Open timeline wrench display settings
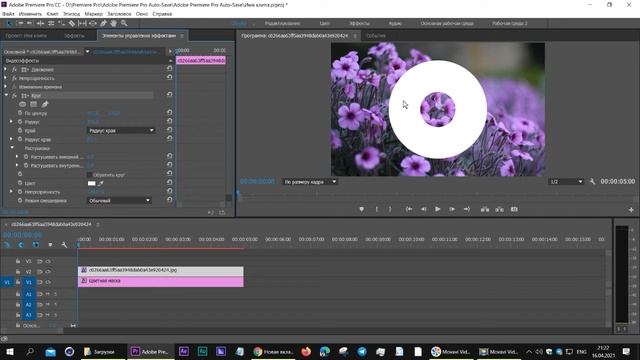Viewport: 640px width, 360px height. pos(64,244)
